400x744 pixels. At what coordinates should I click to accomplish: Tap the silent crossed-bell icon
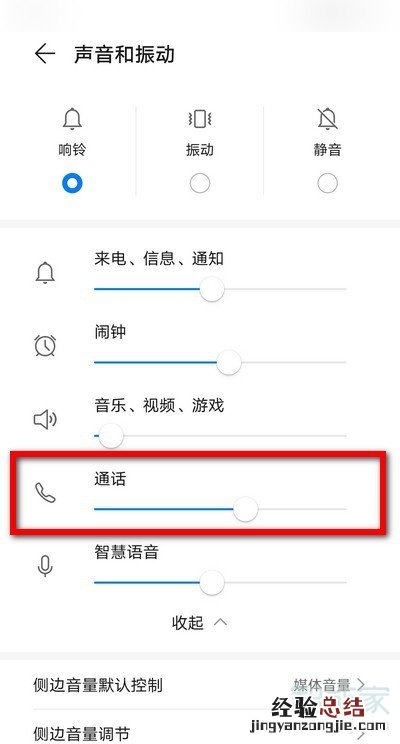tap(327, 118)
